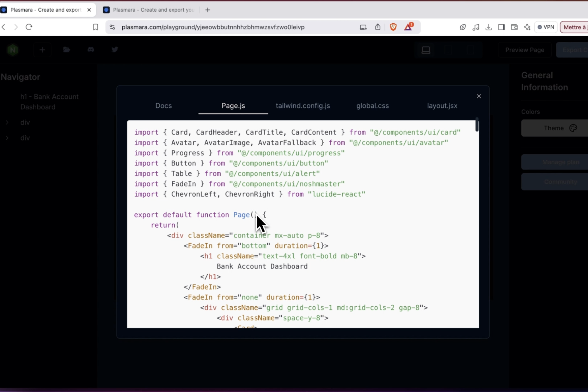Screen dimensions: 588x392
Task: Select the laptop viewport icon
Action: pos(426,50)
